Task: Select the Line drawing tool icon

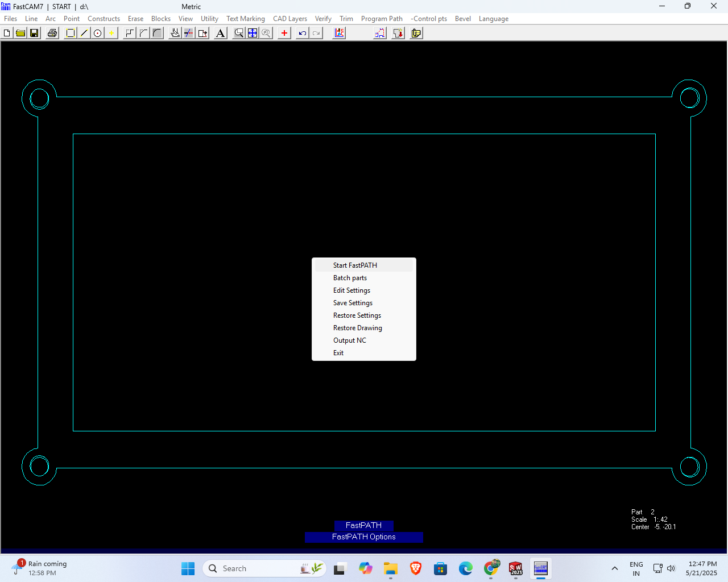Action: click(84, 33)
